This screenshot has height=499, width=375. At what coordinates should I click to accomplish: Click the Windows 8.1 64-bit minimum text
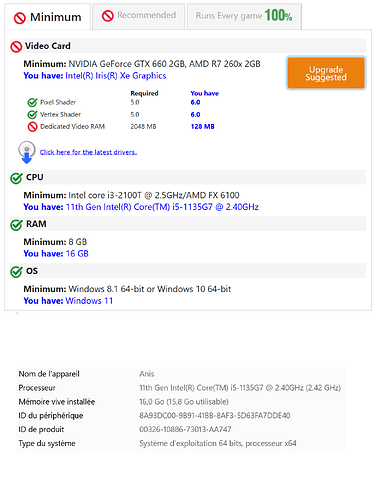127,289
